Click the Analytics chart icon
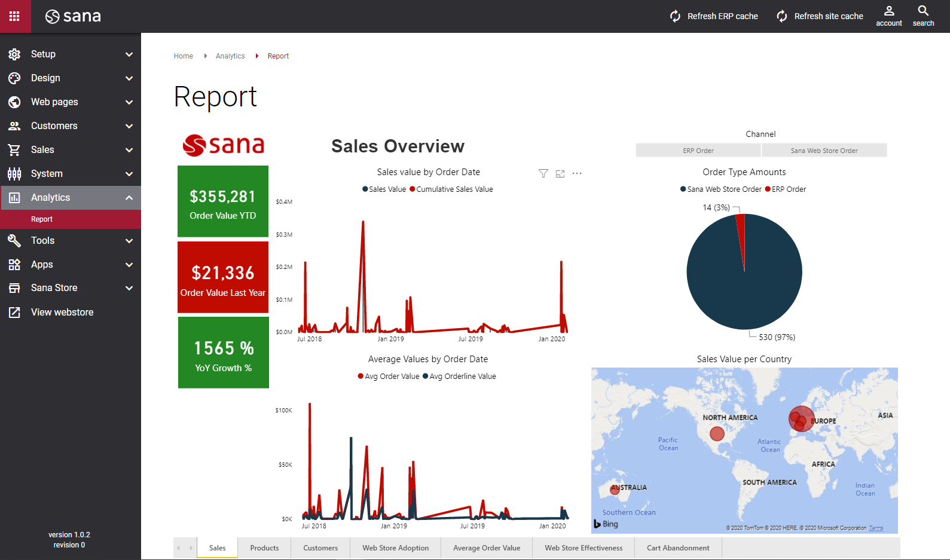Image resolution: width=950 pixels, height=560 pixels. coord(14,198)
